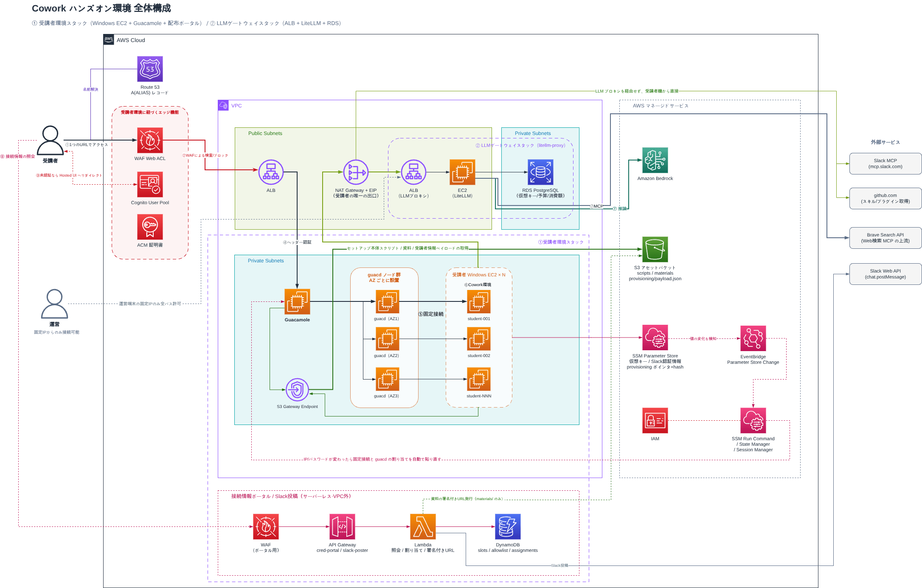This screenshot has height=588, width=922.
Task: Click the "受講者環境に紐づくエッジ機能" label
Action: pyautogui.click(x=150, y=112)
